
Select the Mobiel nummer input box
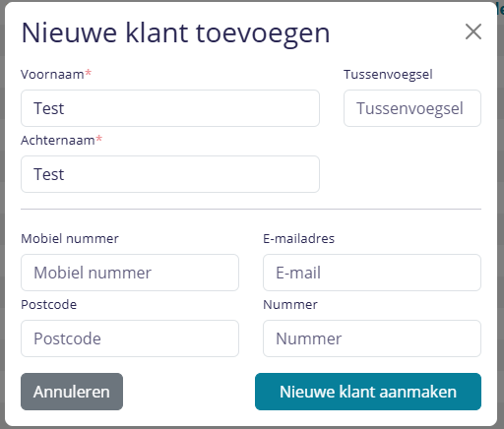click(130, 273)
